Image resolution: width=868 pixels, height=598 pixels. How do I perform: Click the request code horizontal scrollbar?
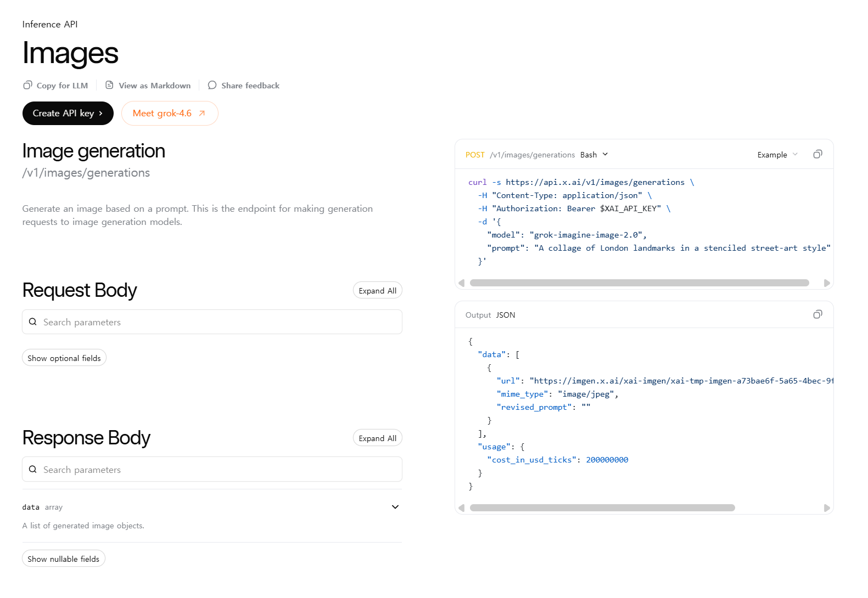click(640, 283)
